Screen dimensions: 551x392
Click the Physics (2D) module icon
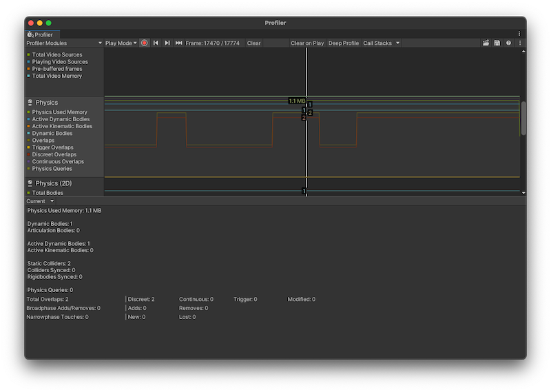tap(30, 183)
